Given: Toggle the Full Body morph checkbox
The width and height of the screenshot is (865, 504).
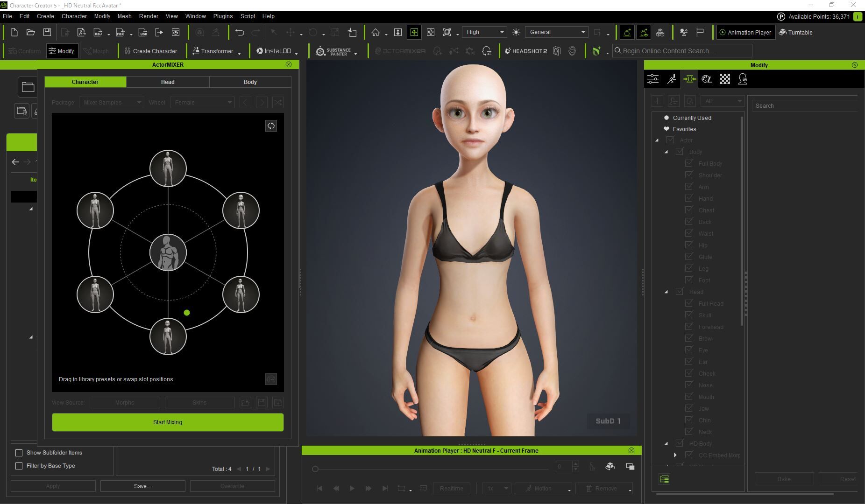Looking at the screenshot, I should click(689, 163).
